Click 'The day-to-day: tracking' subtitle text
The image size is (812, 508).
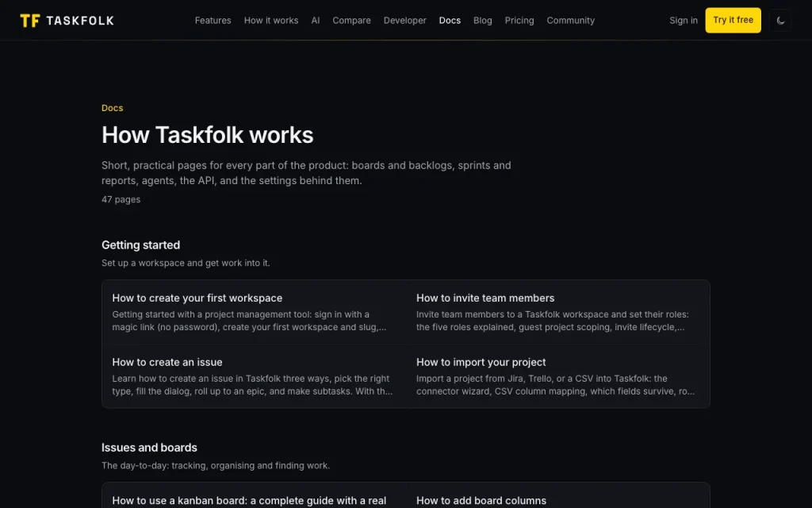(216, 465)
